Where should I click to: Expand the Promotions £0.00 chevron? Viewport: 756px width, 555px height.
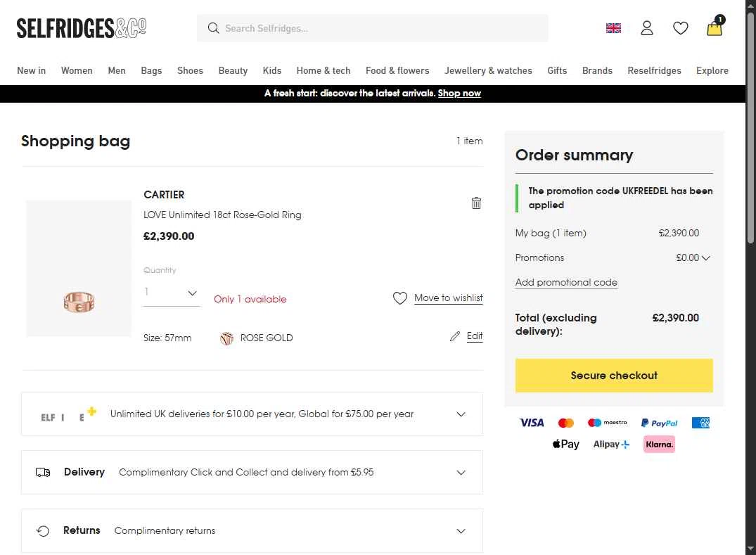pos(706,258)
